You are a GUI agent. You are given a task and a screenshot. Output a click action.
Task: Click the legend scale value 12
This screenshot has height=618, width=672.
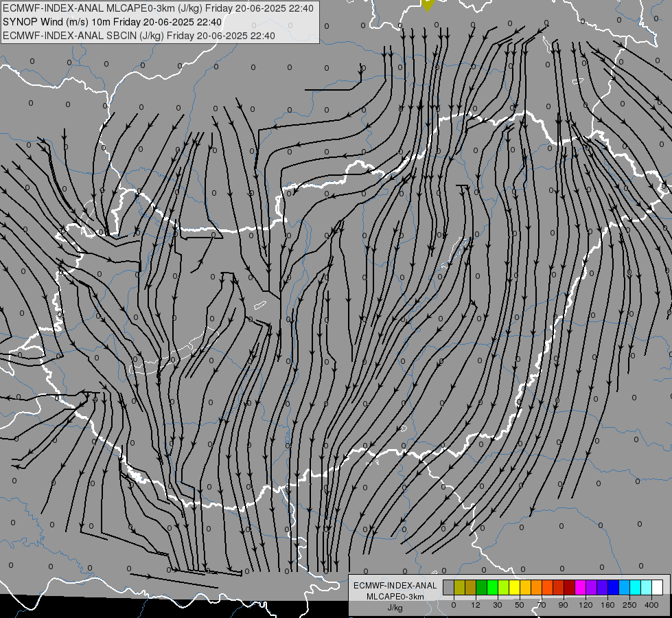point(476,605)
